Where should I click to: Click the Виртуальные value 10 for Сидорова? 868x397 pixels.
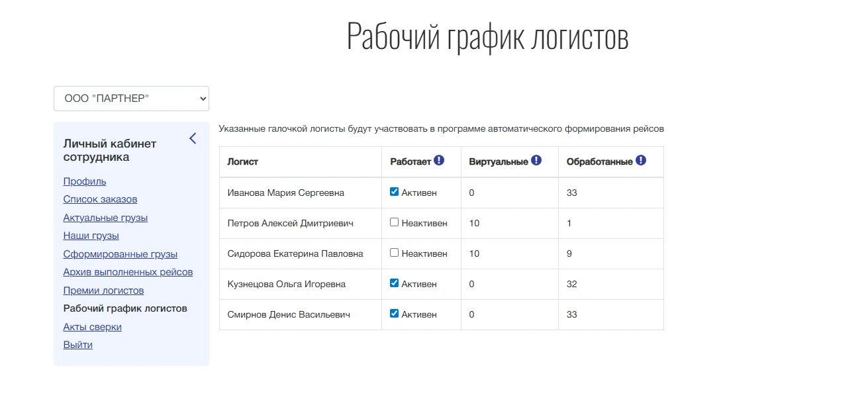click(474, 253)
